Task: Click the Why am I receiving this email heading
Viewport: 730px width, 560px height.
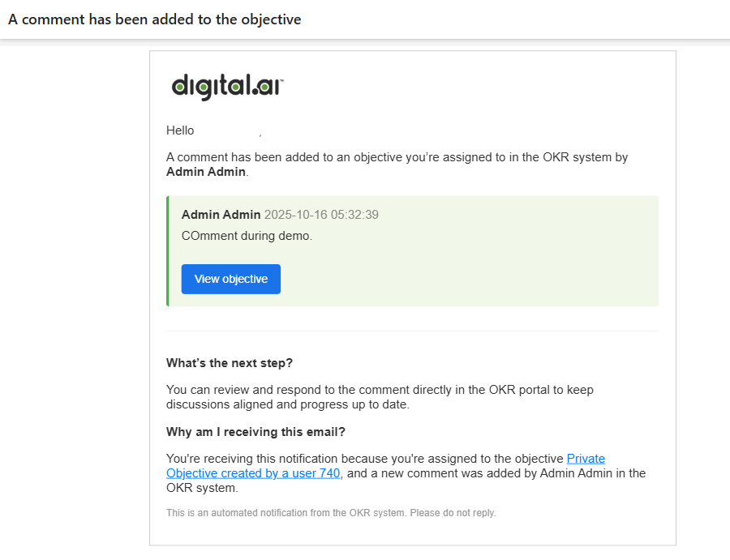Action: [x=256, y=432]
